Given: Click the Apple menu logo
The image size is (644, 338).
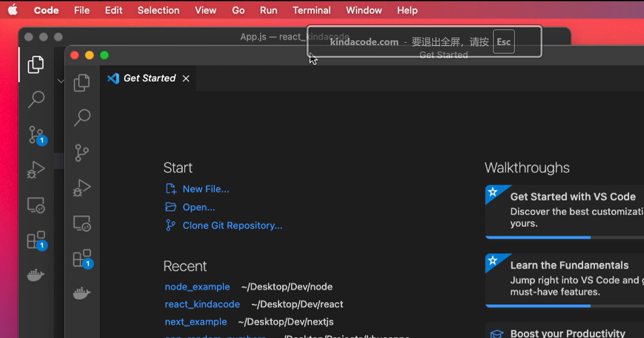Looking at the screenshot, I should 13,10.
